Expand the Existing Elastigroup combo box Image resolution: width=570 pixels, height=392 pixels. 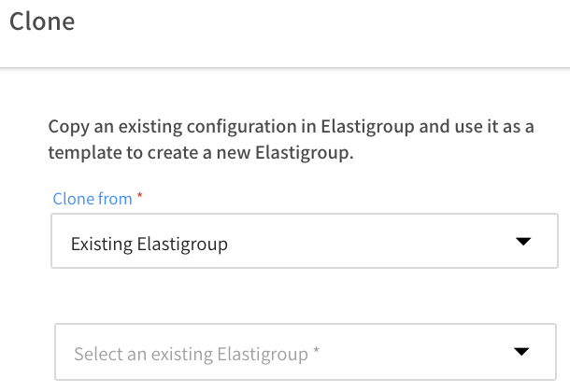[305, 243]
